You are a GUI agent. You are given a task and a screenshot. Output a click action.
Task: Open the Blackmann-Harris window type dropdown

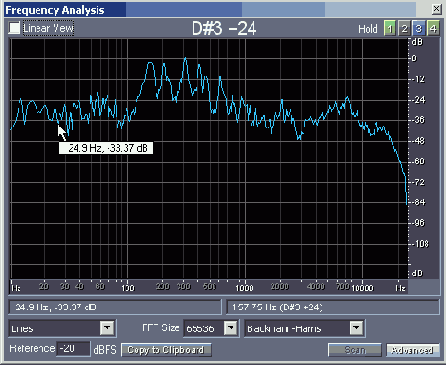click(x=356, y=328)
